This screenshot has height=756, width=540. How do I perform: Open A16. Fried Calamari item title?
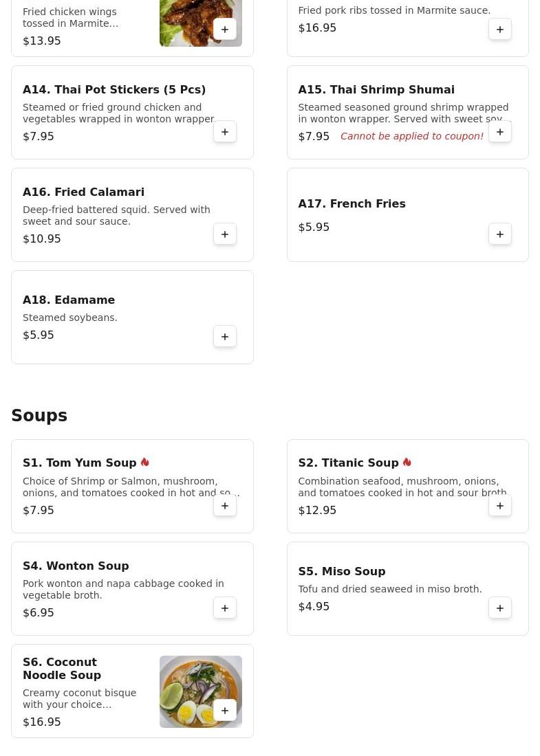[83, 192]
